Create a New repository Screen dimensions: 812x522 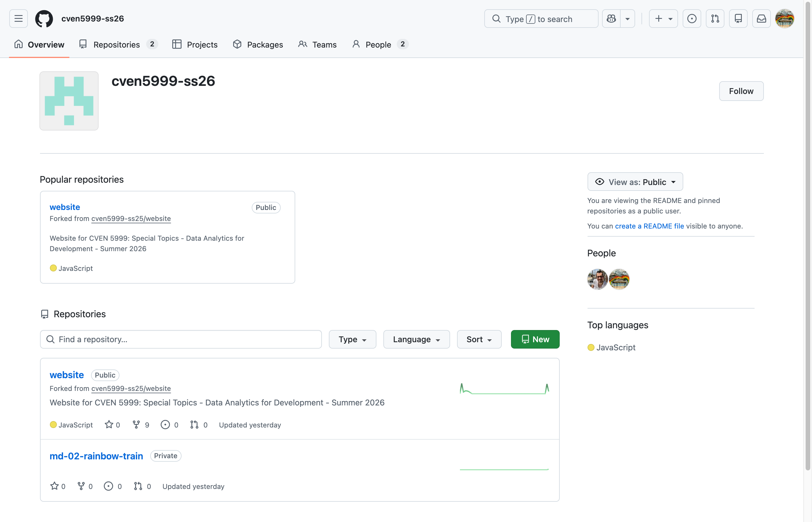[535, 339]
